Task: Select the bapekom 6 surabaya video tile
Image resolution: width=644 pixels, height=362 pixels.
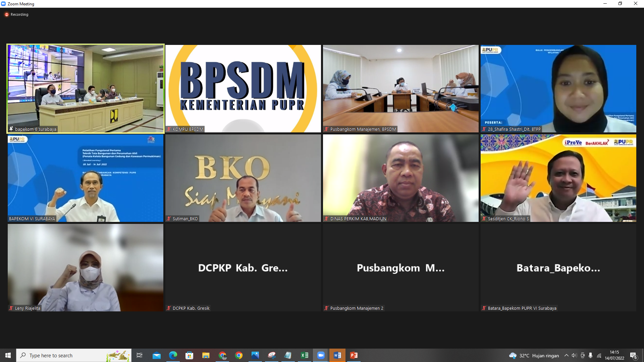Action: coord(86,88)
